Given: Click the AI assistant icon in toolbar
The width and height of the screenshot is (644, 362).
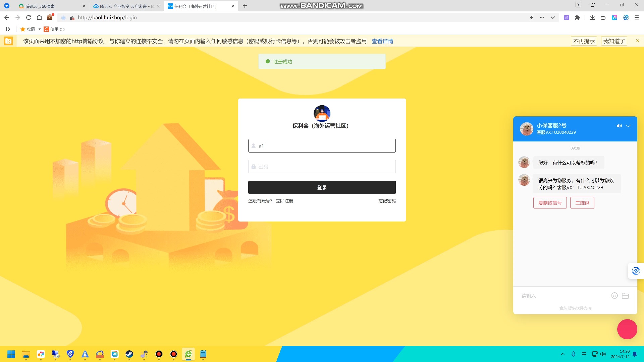Looking at the screenshot, I should (x=614, y=17).
